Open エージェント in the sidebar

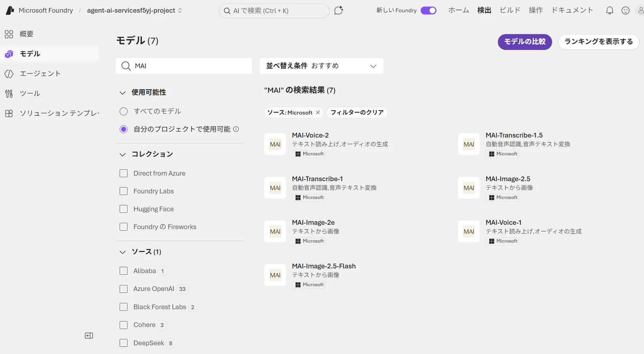[50, 74]
